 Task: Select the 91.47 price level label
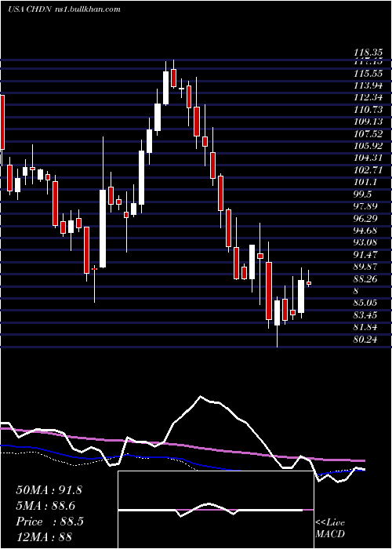tap(365, 255)
